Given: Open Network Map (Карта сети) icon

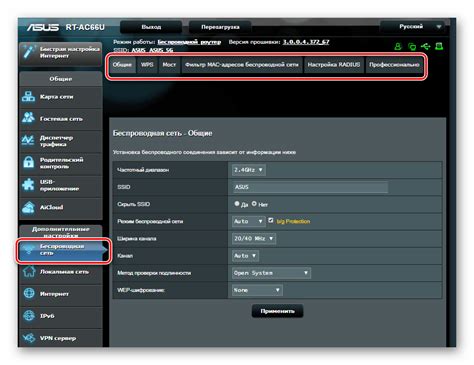Looking at the screenshot, I should [x=28, y=97].
